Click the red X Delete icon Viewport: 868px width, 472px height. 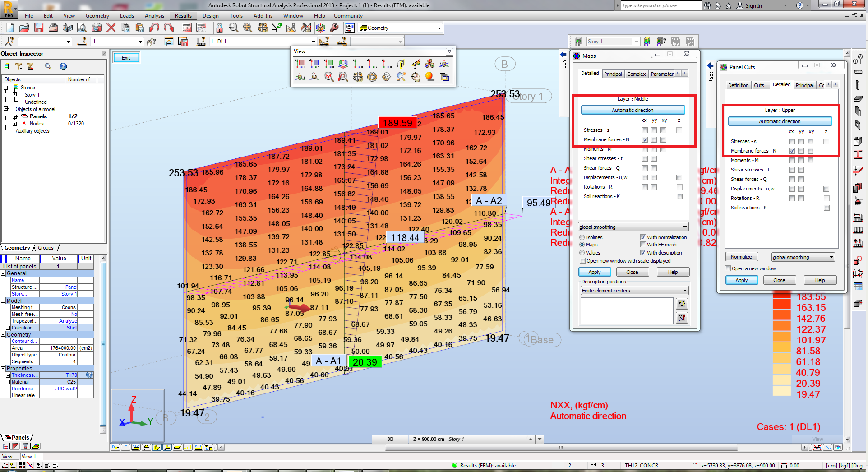click(x=111, y=28)
